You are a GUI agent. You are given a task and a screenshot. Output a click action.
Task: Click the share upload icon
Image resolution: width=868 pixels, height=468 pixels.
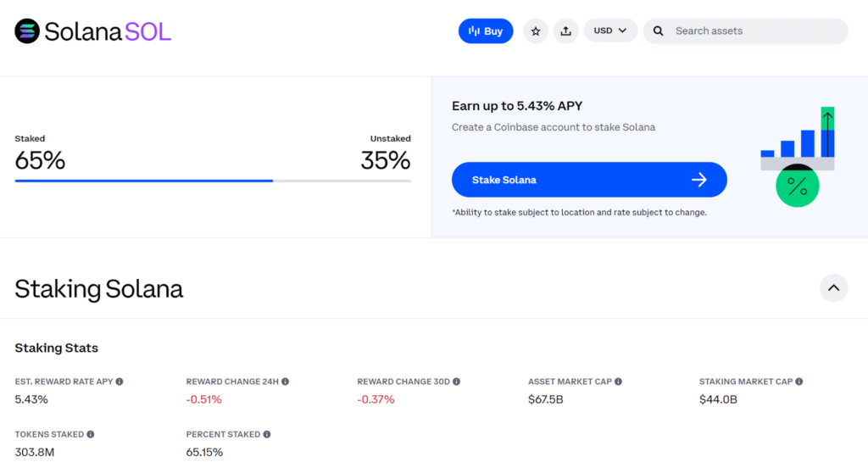click(x=565, y=31)
